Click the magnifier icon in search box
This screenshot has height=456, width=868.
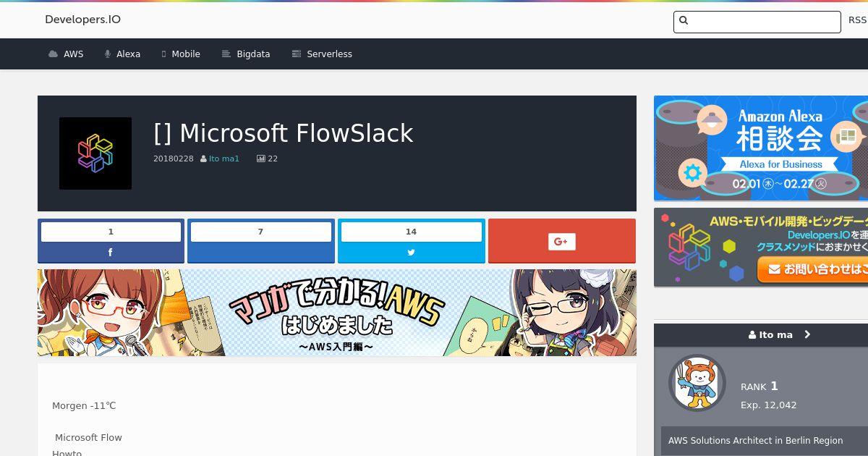click(684, 21)
